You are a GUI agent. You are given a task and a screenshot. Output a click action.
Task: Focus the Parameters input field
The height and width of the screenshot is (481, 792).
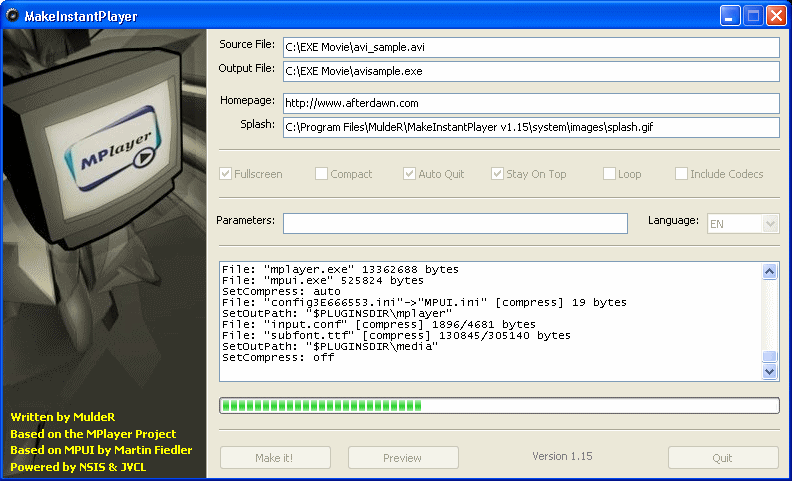point(455,223)
